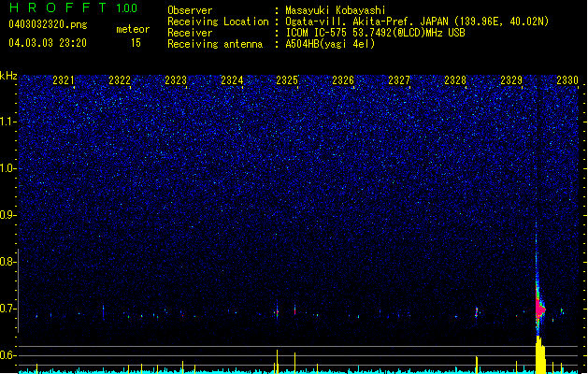Click the Receiving antenna label

click(215, 44)
